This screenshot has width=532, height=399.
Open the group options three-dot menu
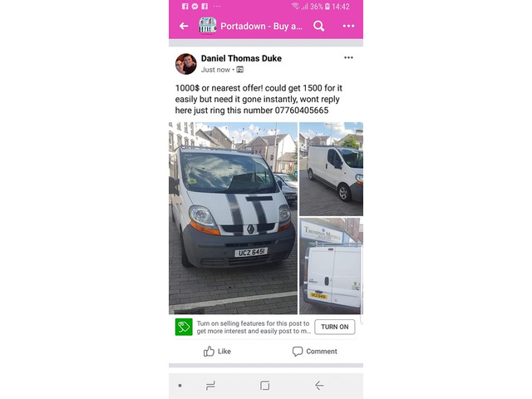[x=348, y=26]
